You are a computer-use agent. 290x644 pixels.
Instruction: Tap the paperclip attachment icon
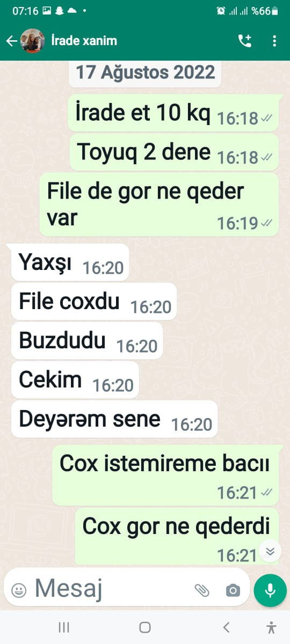pyautogui.click(x=202, y=590)
